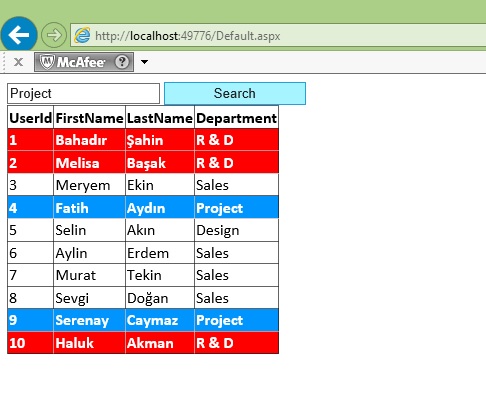The image size is (486, 393).
Task: Click the address bar URL
Action: 188,36
